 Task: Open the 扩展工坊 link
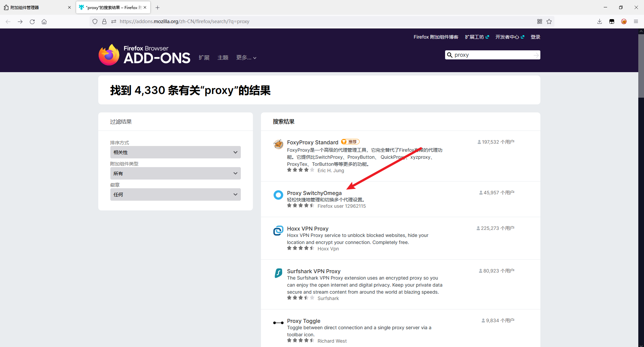[x=477, y=37]
